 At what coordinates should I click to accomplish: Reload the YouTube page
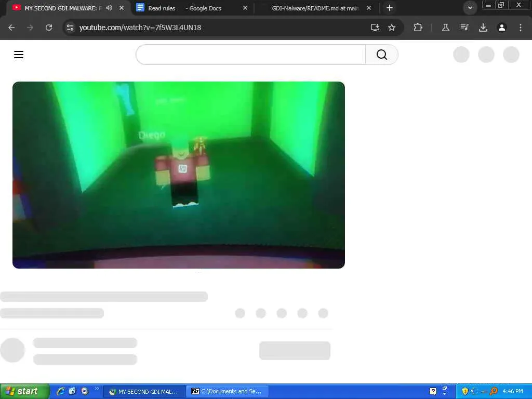point(49,28)
